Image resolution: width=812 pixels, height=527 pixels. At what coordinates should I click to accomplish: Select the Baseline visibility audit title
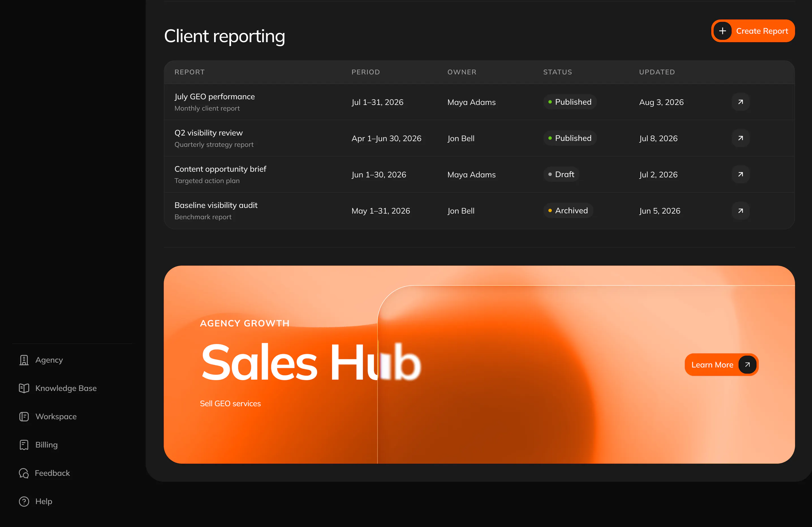[x=216, y=205]
